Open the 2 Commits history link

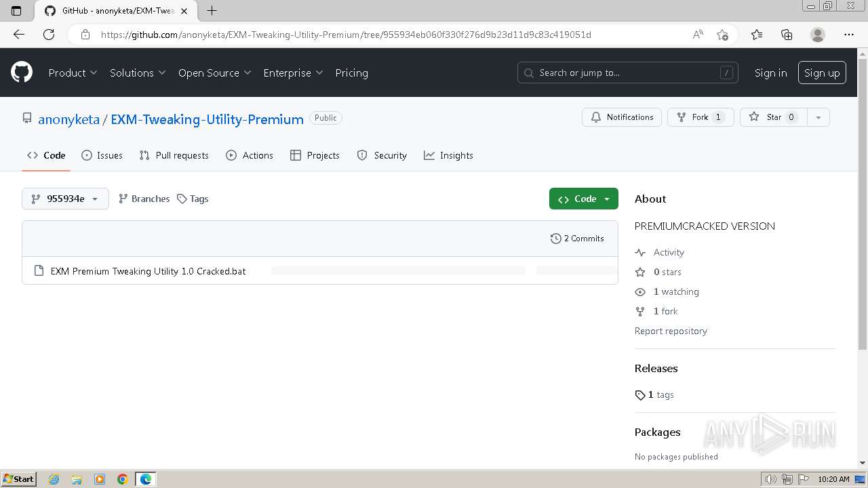pos(577,239)
